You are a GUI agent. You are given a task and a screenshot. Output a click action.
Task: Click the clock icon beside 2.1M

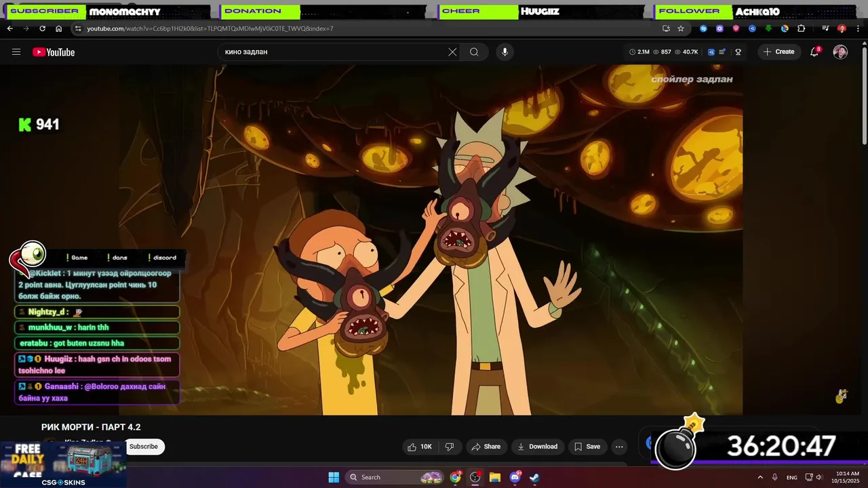pyautogui.click(x=633, y=52)
